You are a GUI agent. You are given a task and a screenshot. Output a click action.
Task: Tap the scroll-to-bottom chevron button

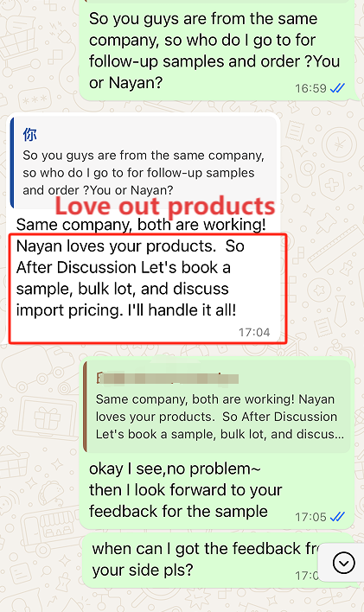(x=344, y=563)
